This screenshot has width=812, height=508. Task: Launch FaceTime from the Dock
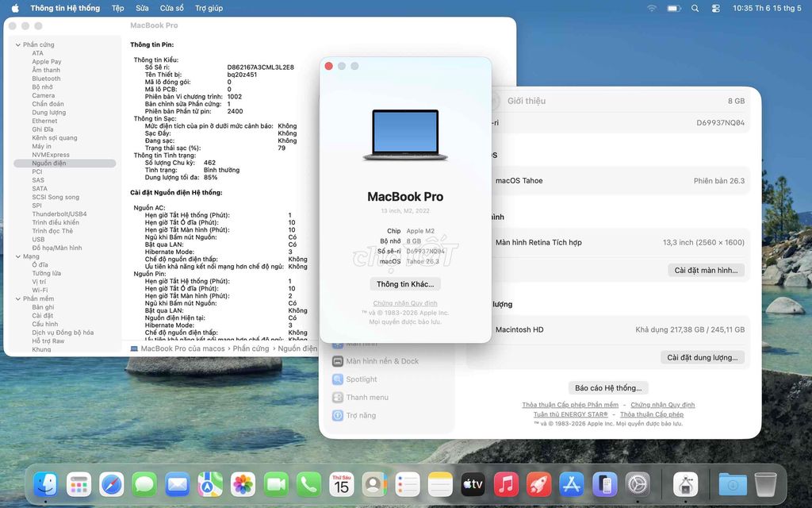click(x=276, y=485)
